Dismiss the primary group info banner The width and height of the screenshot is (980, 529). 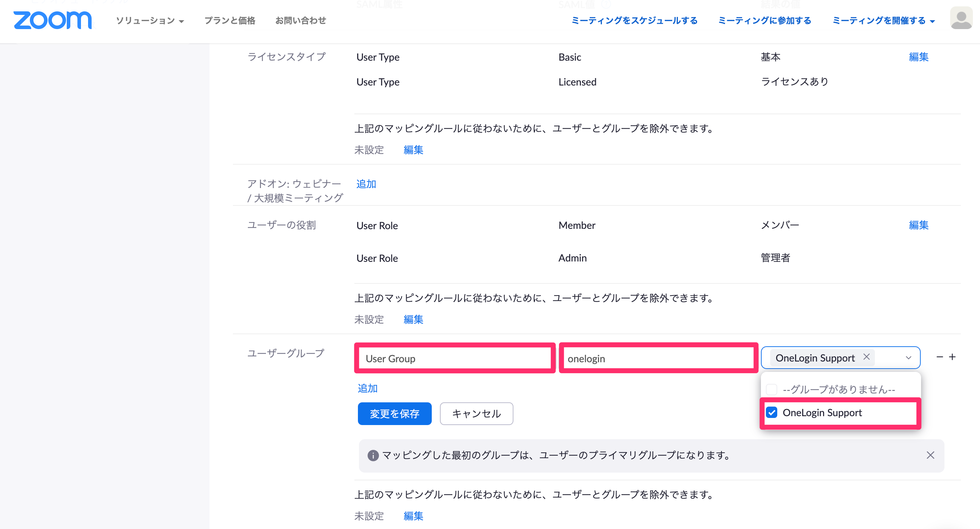931,455
